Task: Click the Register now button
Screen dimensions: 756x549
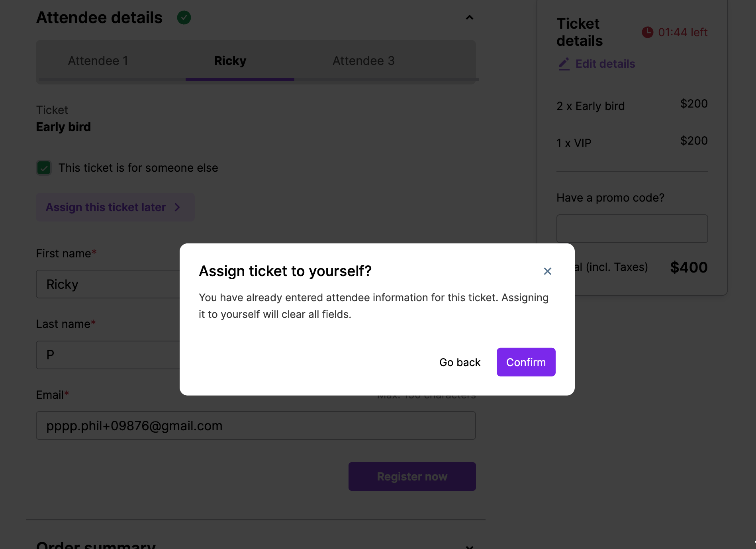Action: (x=412, y=476)
